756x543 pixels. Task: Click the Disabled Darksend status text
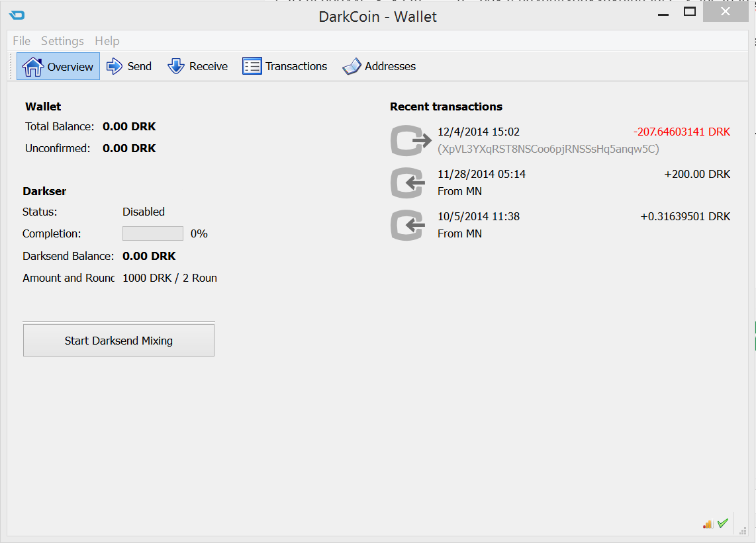[144, 212]
